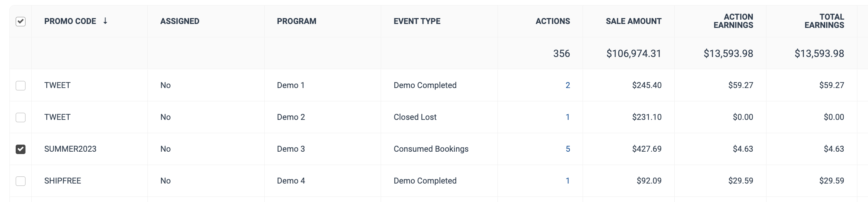Screen dimensions: 868x202
Task: Sort by the Program column header
Action: [296, 21]
